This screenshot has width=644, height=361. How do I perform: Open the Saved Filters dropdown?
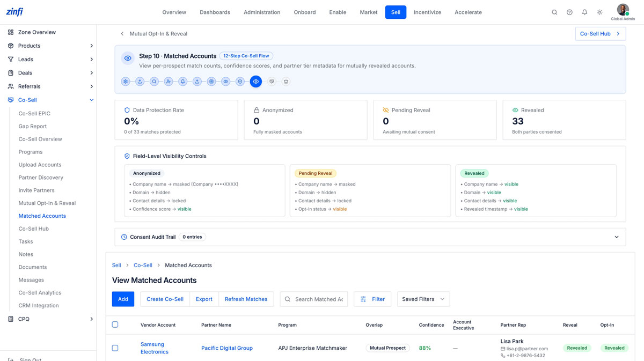tap(423, 299)
